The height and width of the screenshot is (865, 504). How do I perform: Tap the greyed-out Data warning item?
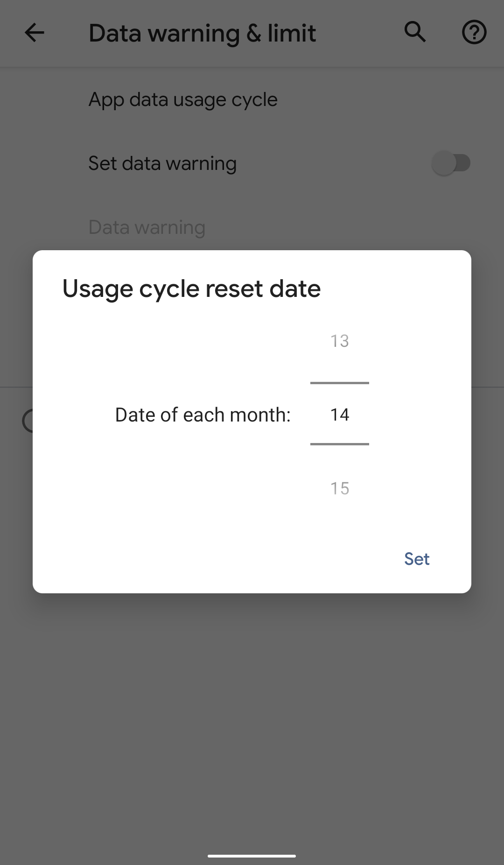pos(147,227)
